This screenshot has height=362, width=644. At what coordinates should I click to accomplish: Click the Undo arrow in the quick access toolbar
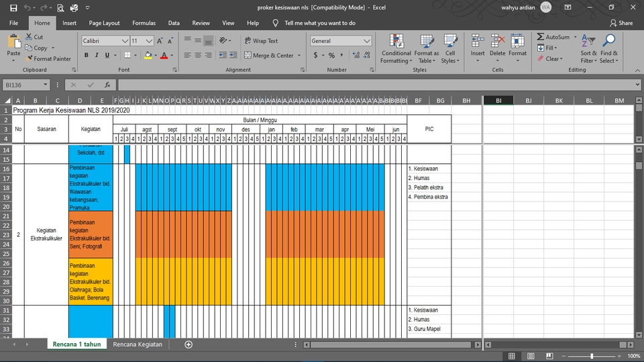point(27,8)
